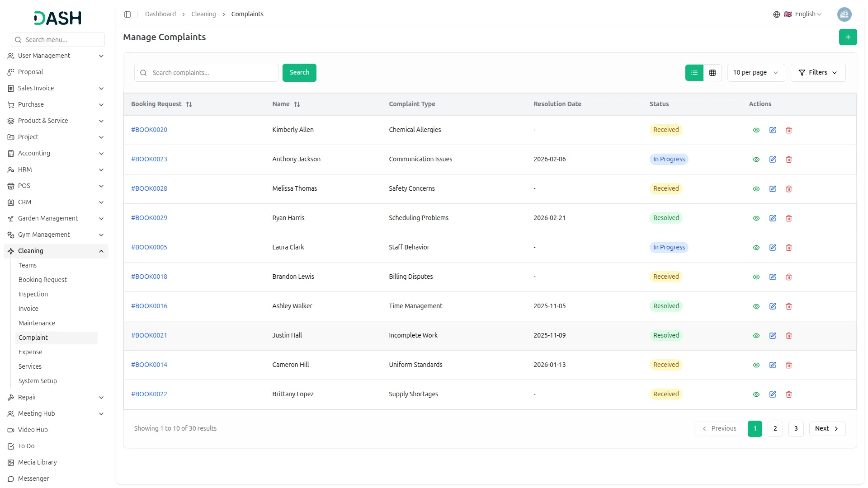Sort by Booking Request column arrows
Viewport: 868px width, 488px height.
pyautogui.click(x=189, y=104)
